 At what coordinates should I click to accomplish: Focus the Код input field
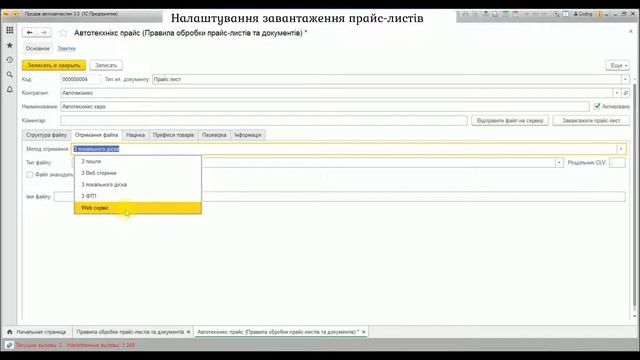(80, 79)
